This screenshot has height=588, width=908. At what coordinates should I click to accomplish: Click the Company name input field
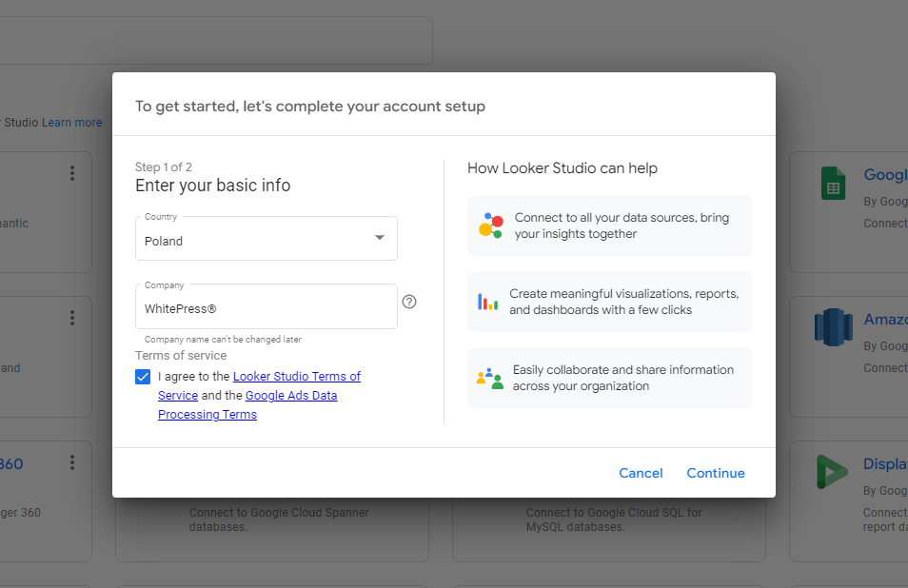(266, 306)
